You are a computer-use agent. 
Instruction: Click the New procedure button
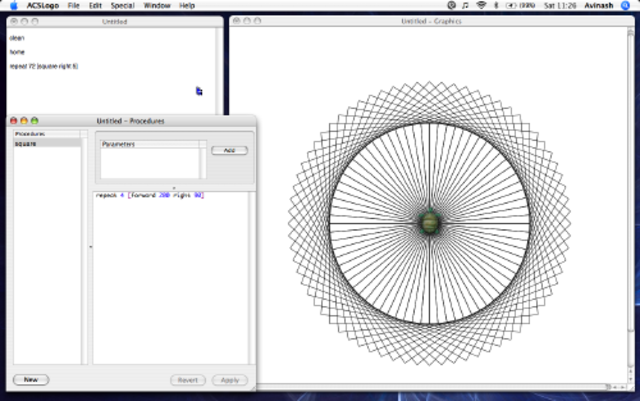point(31,380)
